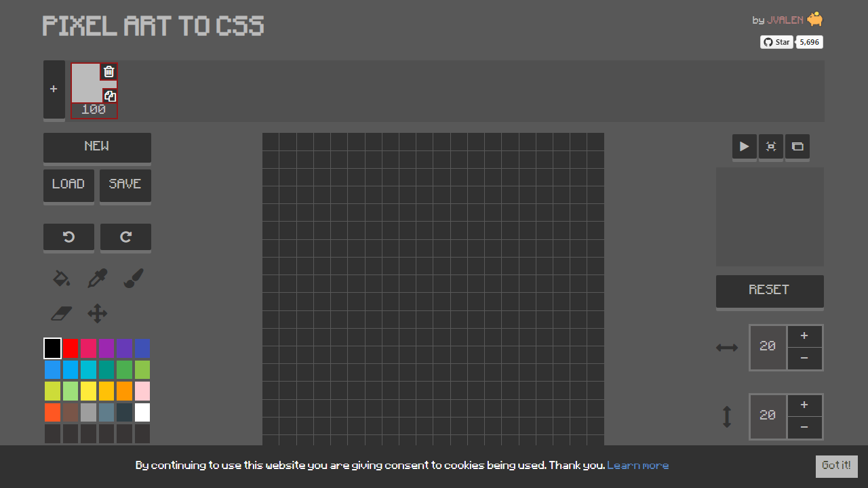The width and height of the screenshot is (868, 488).
Task: Add a new frame with plus button
Action: tap(54, 89)
